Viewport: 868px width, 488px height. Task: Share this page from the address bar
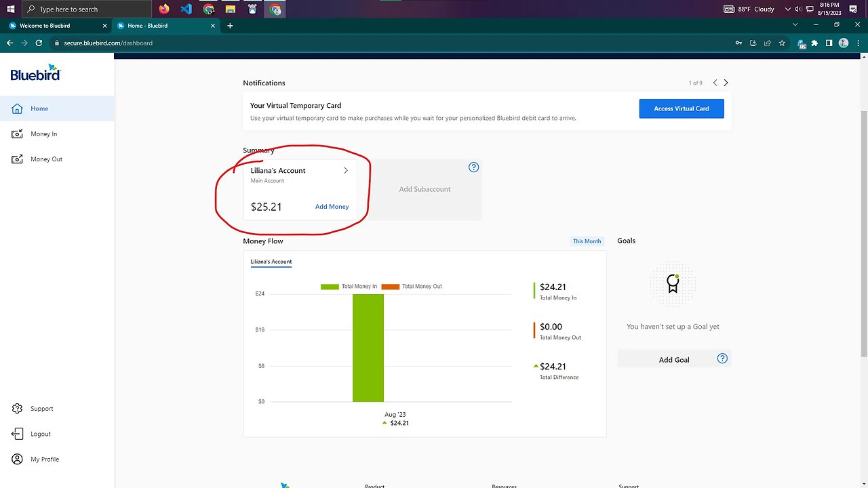tap(768, 43)
